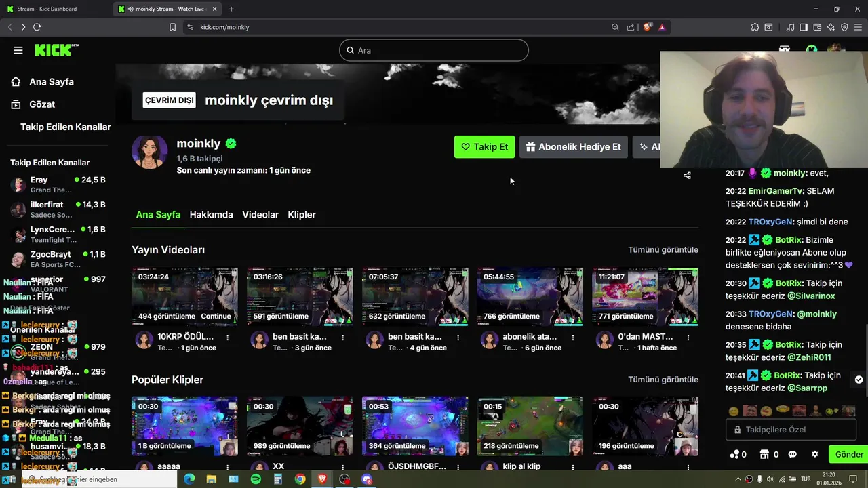Viewport: 868px width, 488px height.
Task: Open options menu for 4 gün önce video
Action: click(458, 338)
